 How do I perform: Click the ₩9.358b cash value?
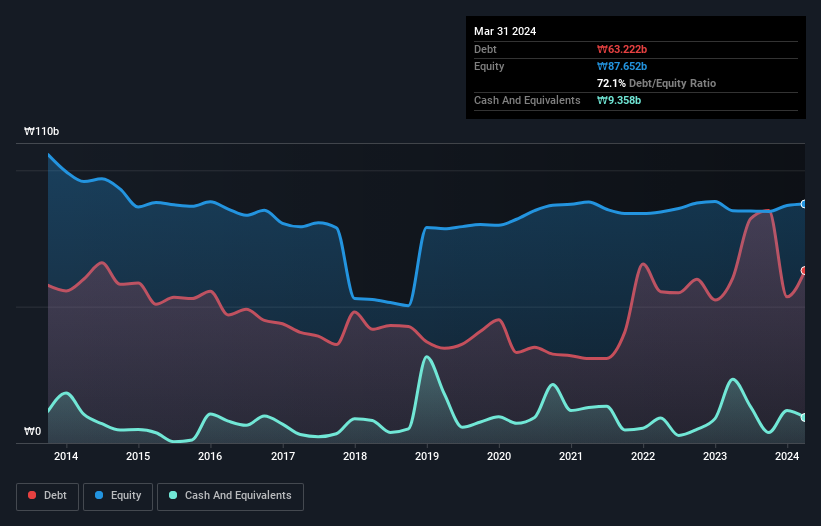pos(619,100)
